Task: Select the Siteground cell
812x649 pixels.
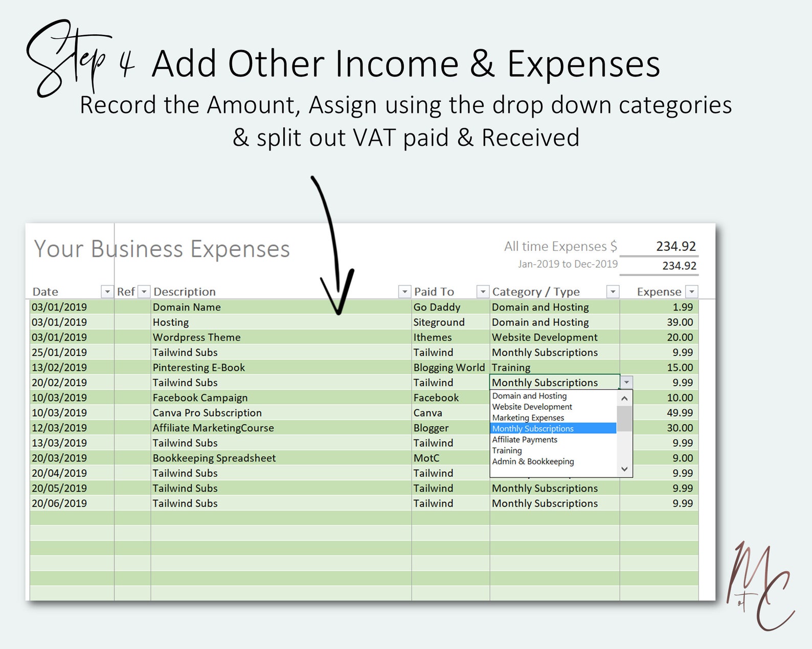Action: [x=450, y=322]
